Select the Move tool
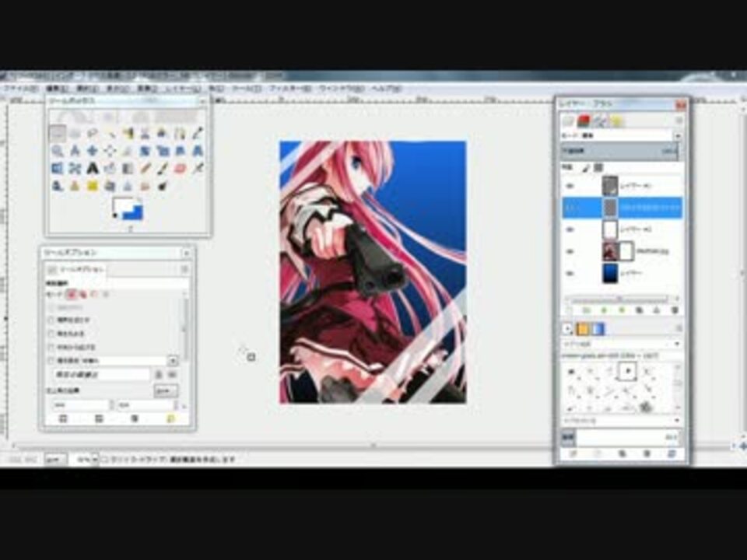The width and height of the screenshot is (747, 560). (93, 151)
